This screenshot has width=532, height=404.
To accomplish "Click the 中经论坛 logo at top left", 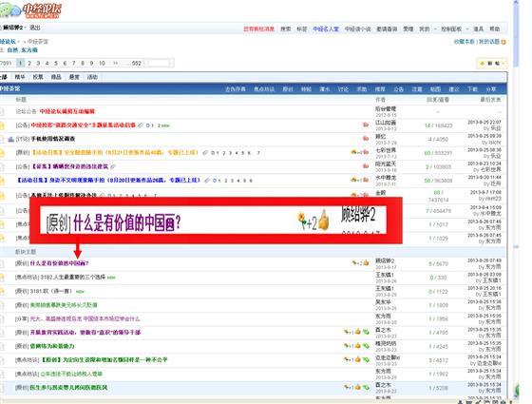I will (x=30, y=10).
